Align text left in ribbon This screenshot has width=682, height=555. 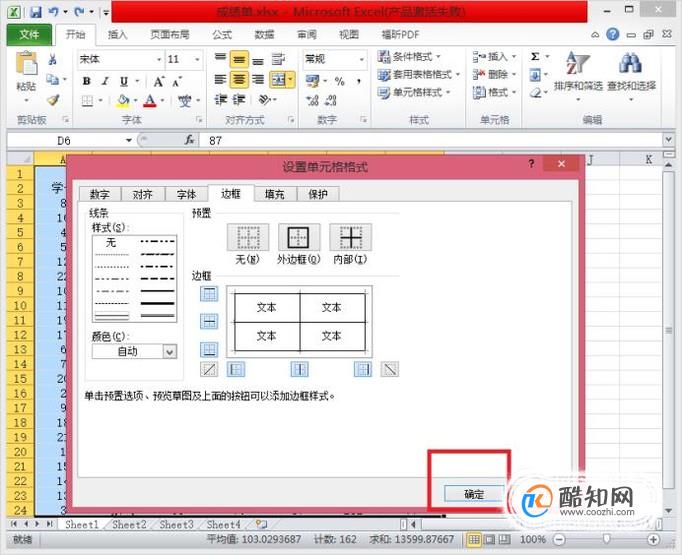point(221,79)
